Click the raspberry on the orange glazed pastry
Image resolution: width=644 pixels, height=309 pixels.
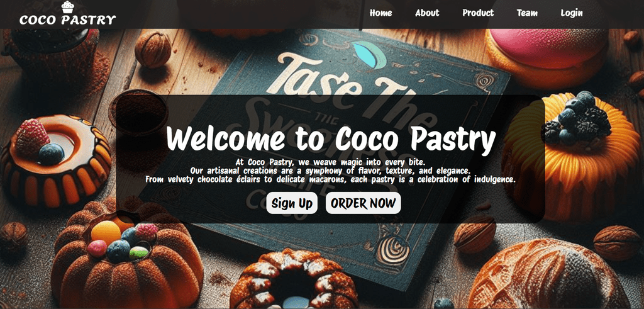pyautogui.click(x=33, y=136)
